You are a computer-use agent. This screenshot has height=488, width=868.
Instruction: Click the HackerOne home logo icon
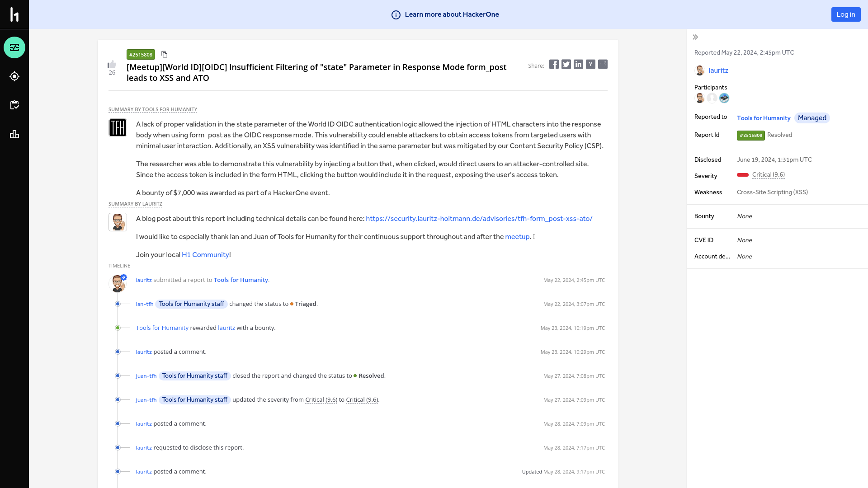(14, 14)
